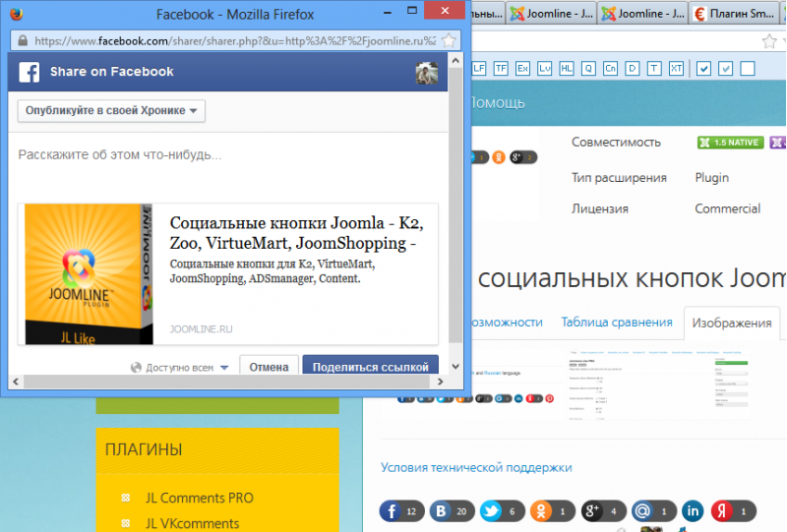Click the orange Odnoklassniki icon near Совместимость

(499, 157)
